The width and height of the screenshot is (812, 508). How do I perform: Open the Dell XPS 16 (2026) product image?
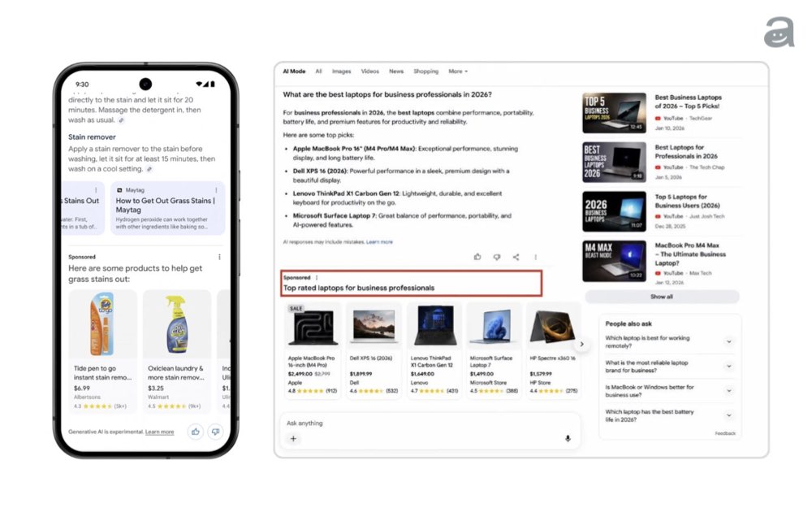tap(374, 326)
